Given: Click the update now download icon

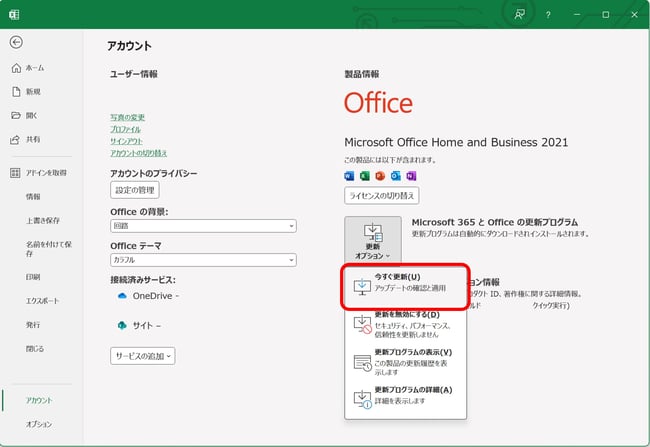Looking at the screenshot, I should pos(362,287).
